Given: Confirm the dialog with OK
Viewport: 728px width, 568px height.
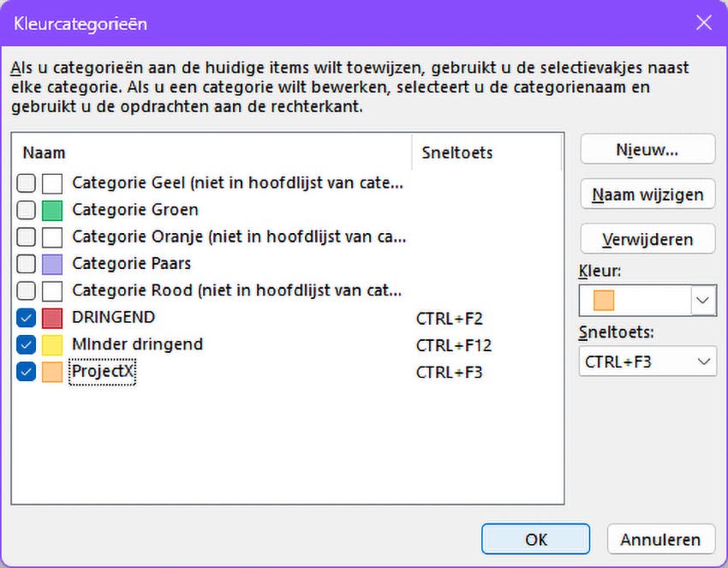Looking at the screenshot, I should tap(535, 540).
